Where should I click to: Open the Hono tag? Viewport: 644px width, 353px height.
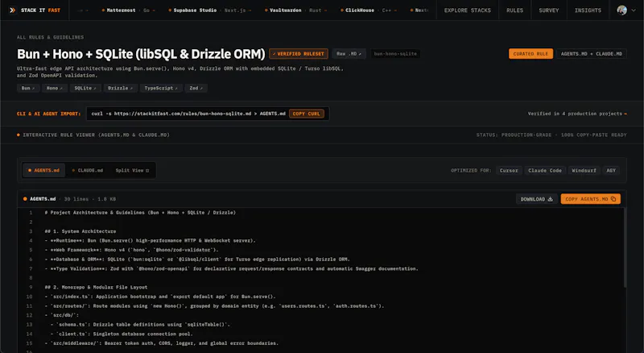[54, 88]
